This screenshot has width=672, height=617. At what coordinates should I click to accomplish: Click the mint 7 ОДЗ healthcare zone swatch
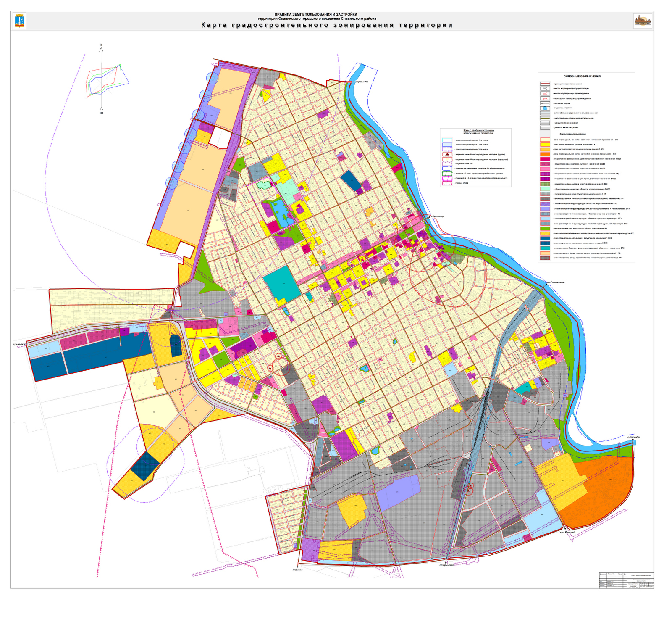[x=545, y=189]
